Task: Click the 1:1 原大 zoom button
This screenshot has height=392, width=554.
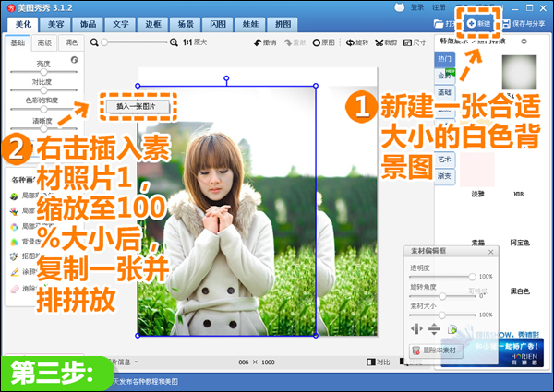Action: click(x=194, y=42)
